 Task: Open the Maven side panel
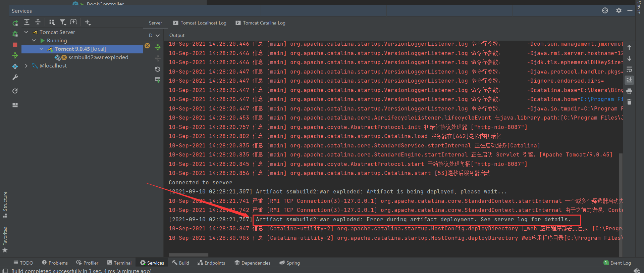click(x=639, y=7)
